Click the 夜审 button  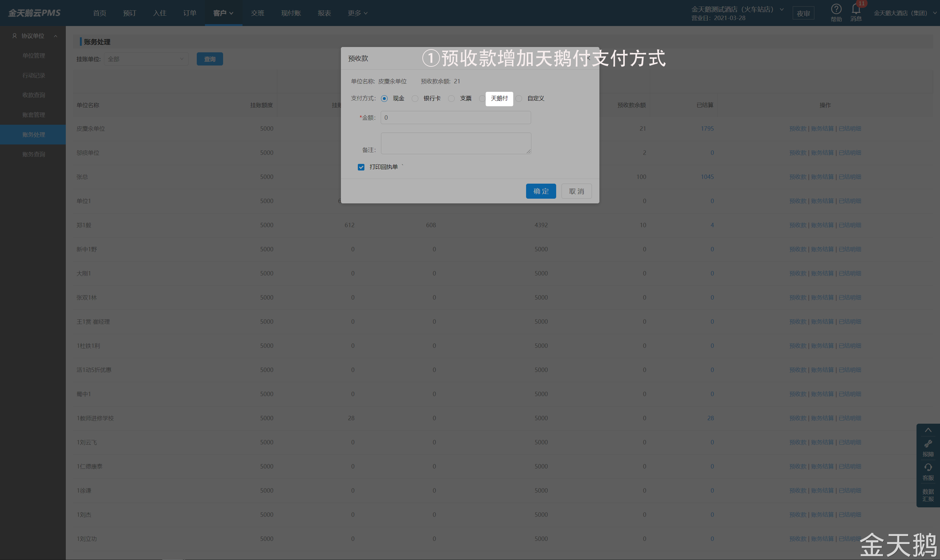pyautogui.click(x=803, y=13)
